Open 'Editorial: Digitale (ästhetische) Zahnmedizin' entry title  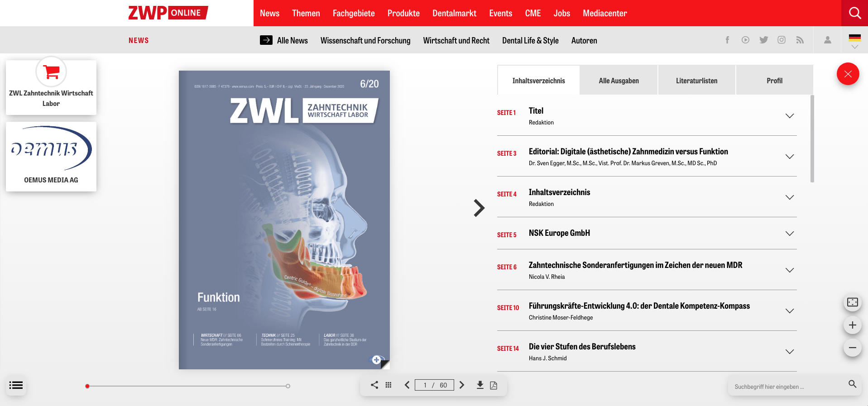pos(628,151)
